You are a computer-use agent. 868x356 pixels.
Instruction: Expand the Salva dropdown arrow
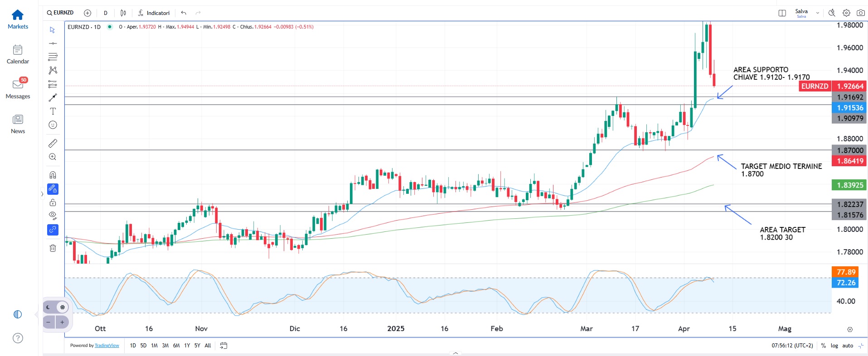coord(818,13)
